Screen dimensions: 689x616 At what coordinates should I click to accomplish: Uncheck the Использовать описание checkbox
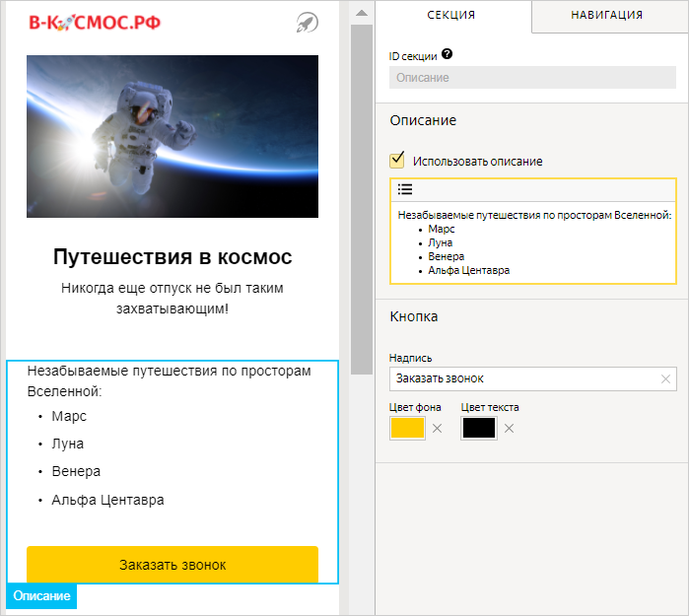point(398,160)
